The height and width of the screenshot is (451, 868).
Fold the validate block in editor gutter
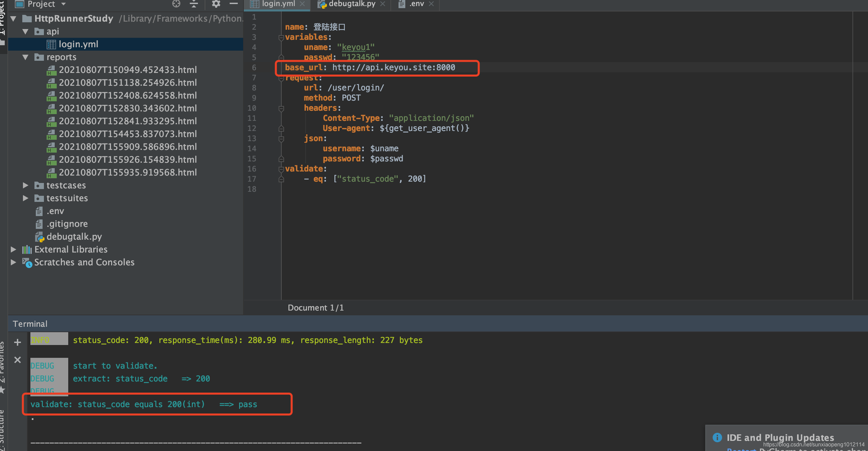281,169
